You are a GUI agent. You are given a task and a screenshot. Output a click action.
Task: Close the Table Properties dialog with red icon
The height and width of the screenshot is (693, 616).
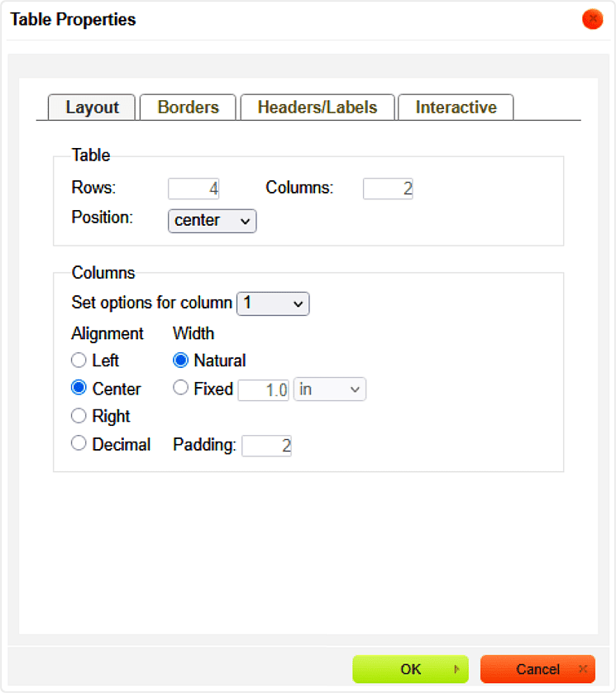tap(592, 19)
